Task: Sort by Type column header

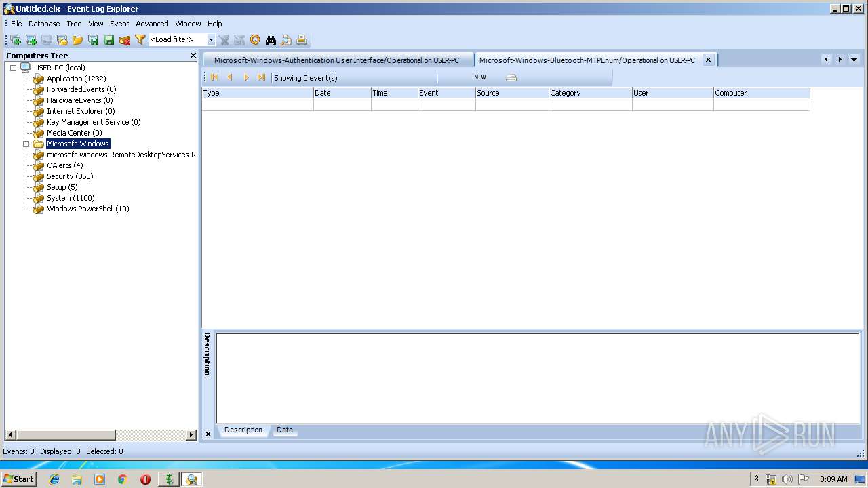Action: click(258, 93)
